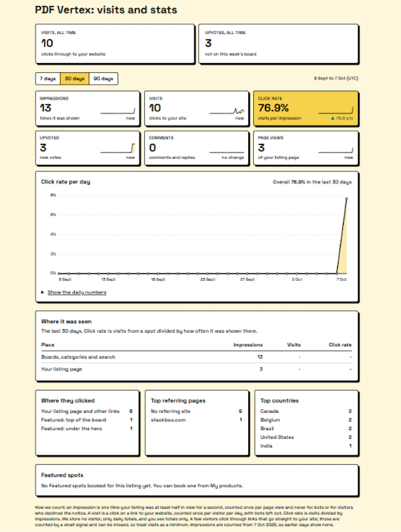
Task: Click 'Brazil' in Top countries
Action: click(x=306, y=429)
